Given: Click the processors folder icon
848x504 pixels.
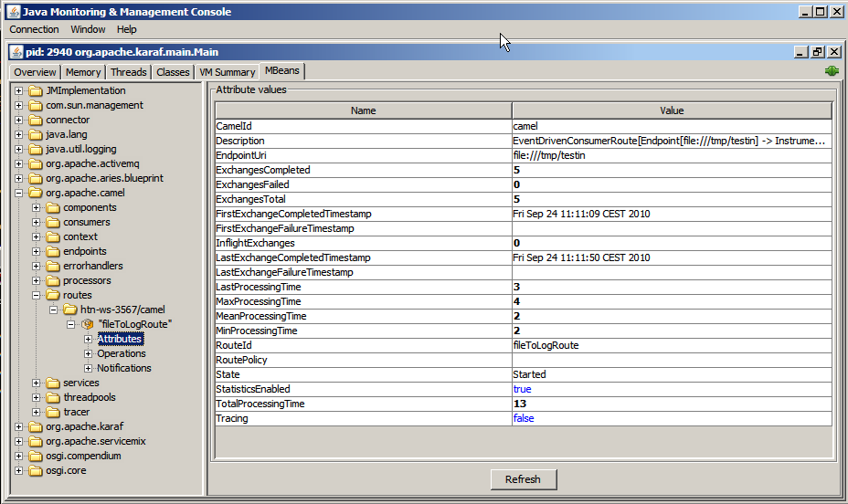Looking at the screenshot, I should click(53, 280).
